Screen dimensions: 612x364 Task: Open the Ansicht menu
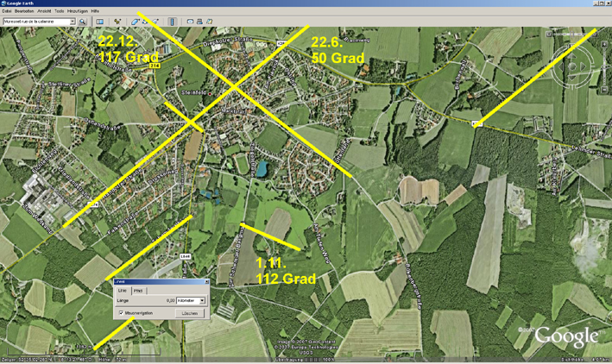(44, 11)
